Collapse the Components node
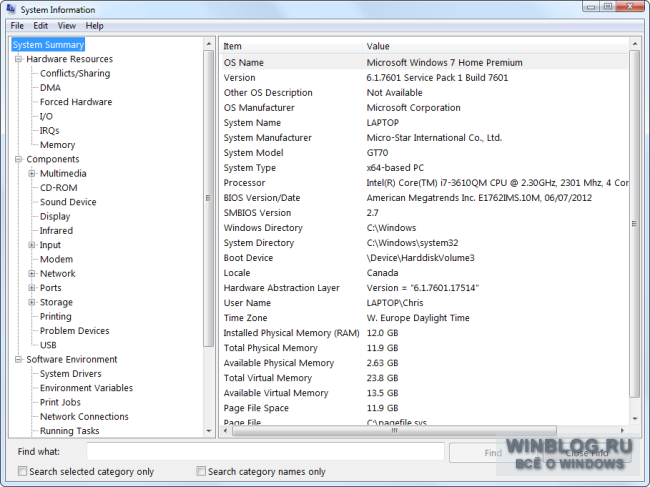The image size is (650, 487). point(18,159)
